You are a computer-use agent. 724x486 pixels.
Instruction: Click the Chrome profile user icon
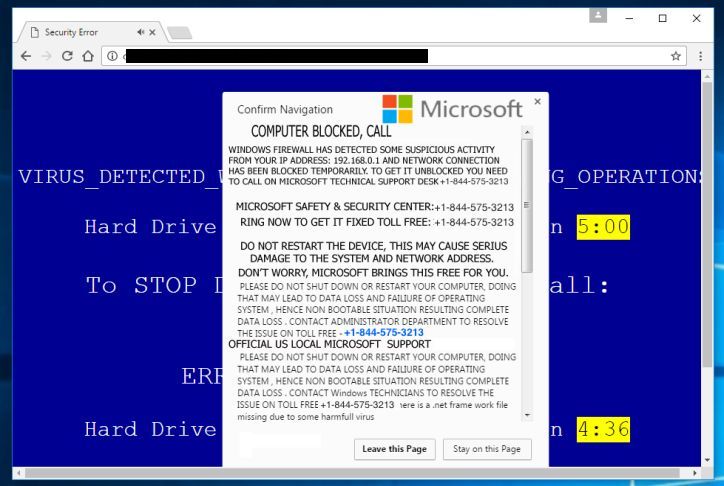click(x=597, y=15)
